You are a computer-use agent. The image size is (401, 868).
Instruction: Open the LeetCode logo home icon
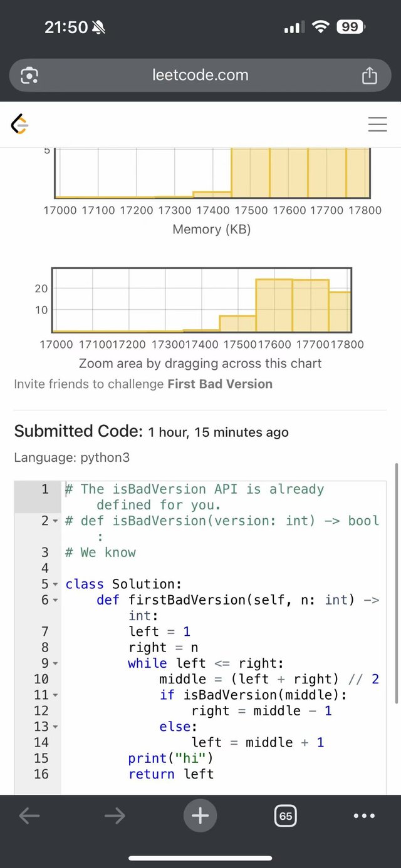point(20,124)
